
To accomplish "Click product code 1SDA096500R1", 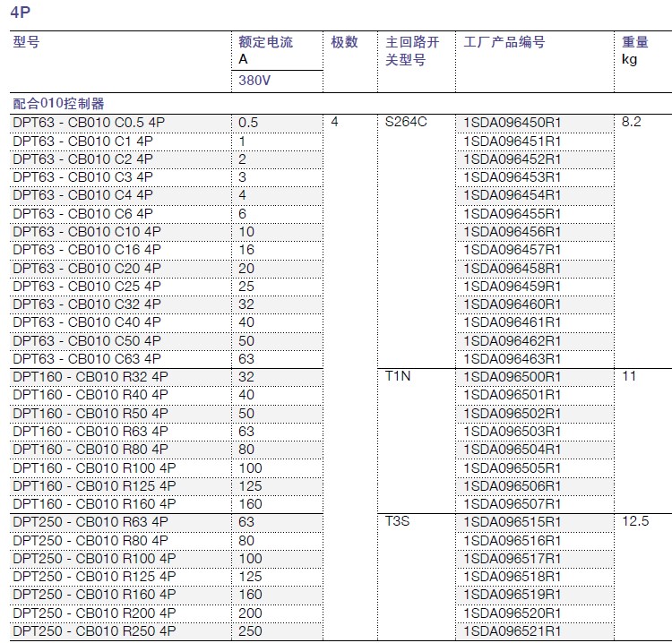I will (x=513, y=377).
